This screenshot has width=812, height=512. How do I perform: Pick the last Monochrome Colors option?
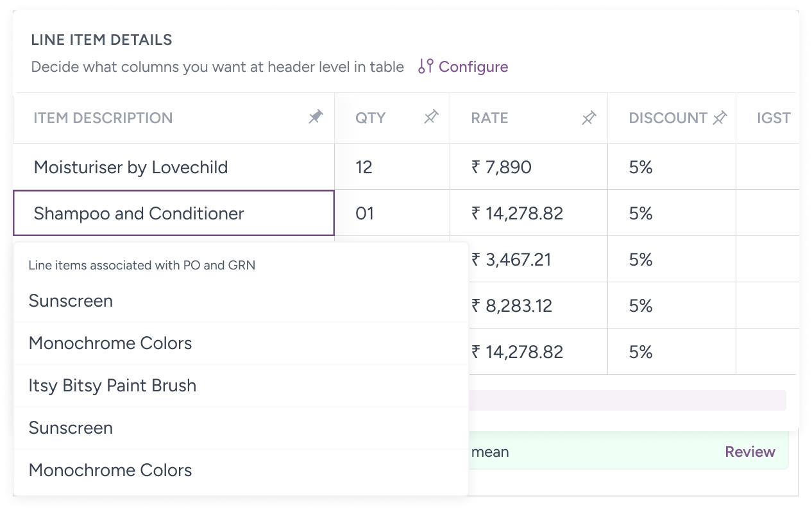click(110, 470)
